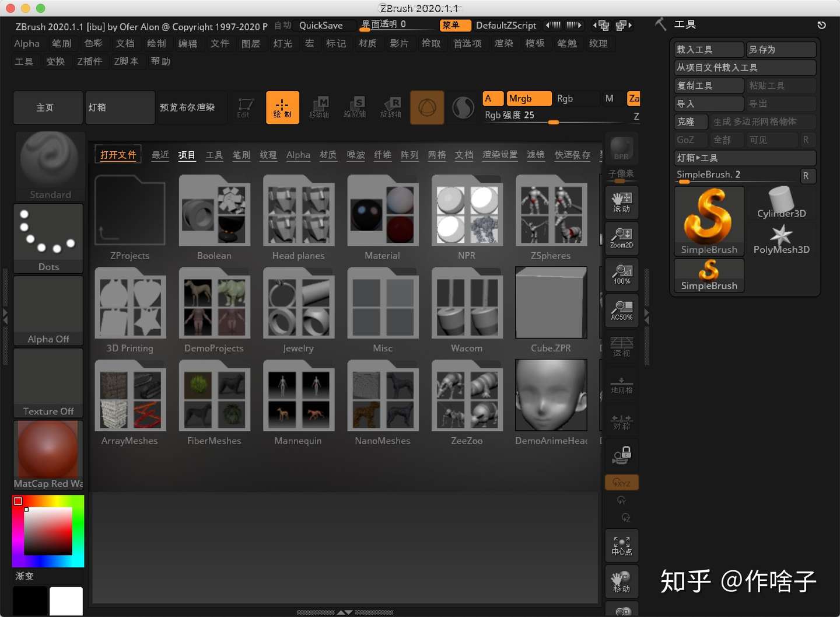Click the Edit mode icon

[x=245, y=107]
